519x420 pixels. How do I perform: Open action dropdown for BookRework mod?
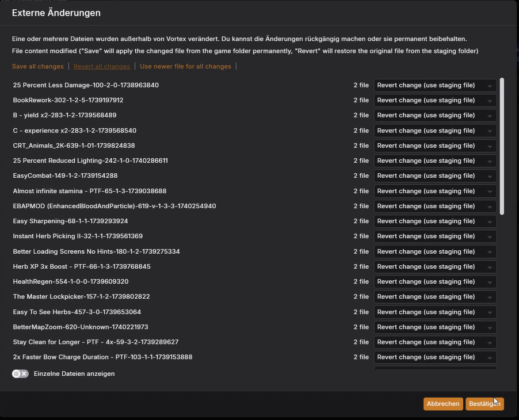pos(435,100)
